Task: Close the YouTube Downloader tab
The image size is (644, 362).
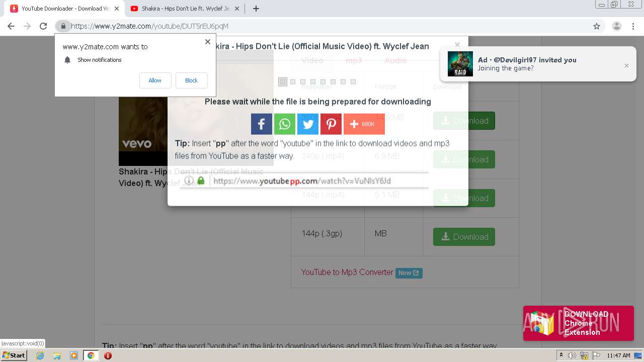Action: tap(116, 9)
